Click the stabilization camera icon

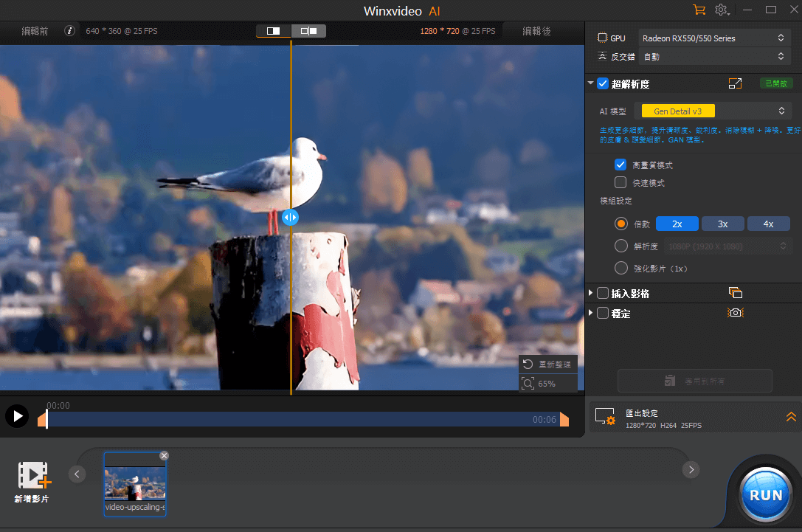click(736, 313)
